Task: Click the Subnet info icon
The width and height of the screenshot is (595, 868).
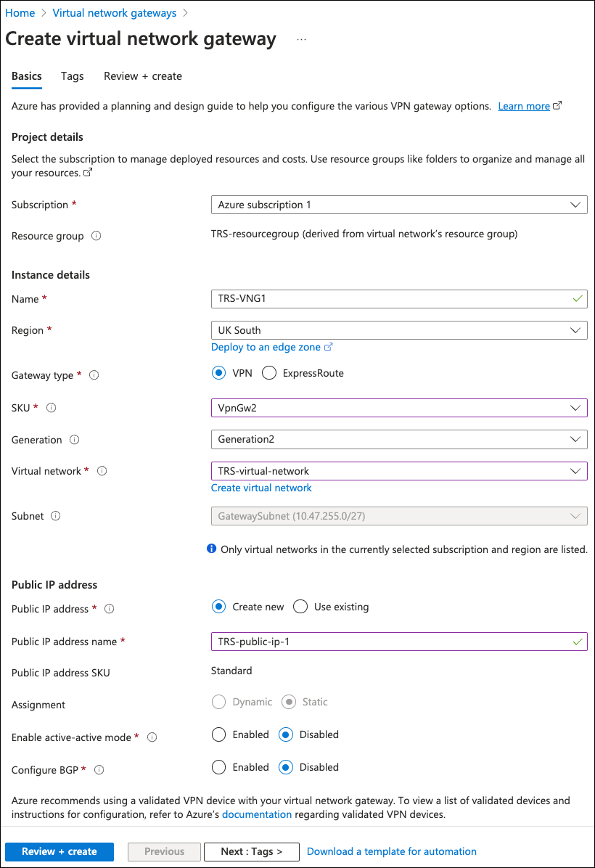Action: tap(56, 516)
